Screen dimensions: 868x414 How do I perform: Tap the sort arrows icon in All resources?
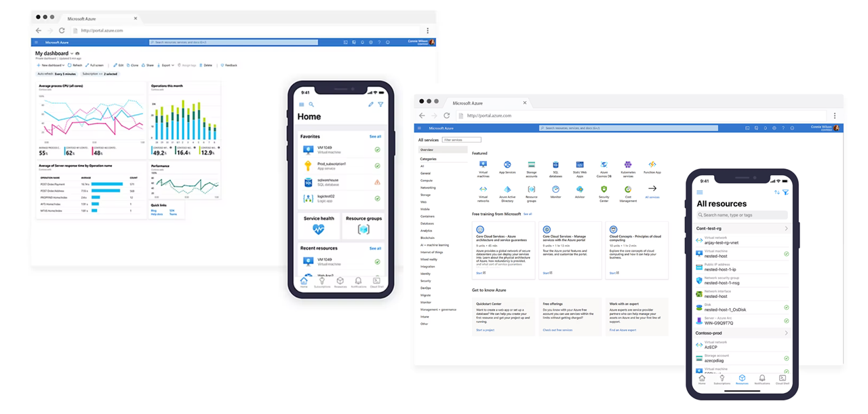(776, 192)
